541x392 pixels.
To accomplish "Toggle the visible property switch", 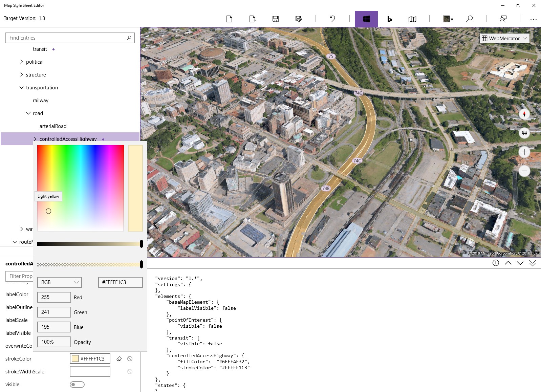I will [77, 385].
